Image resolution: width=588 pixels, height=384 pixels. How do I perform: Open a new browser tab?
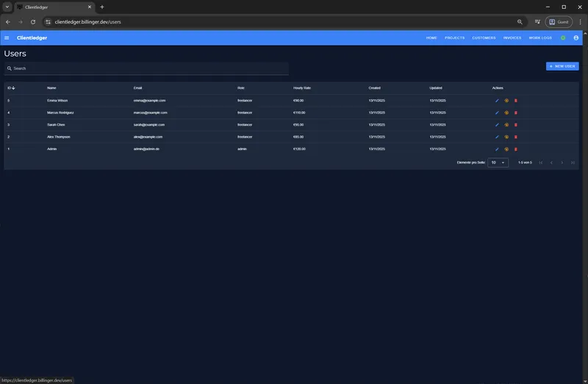point(102,7)
